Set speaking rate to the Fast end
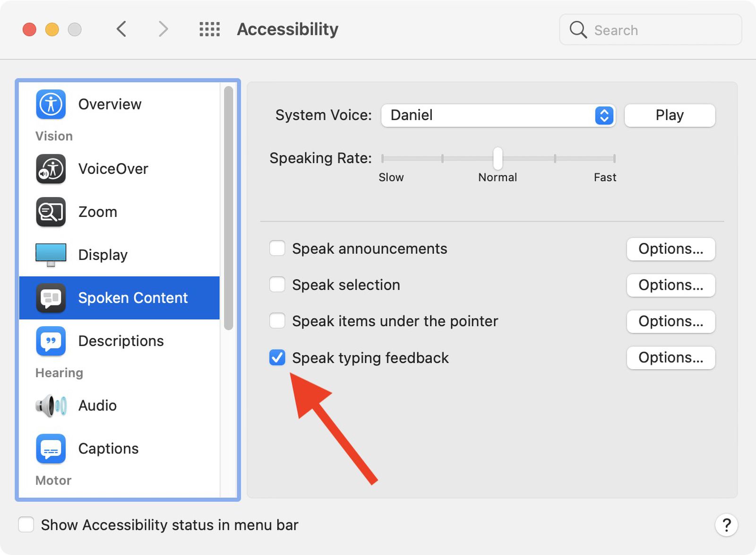This screenshot has height=555, width=756. point(614,158)
